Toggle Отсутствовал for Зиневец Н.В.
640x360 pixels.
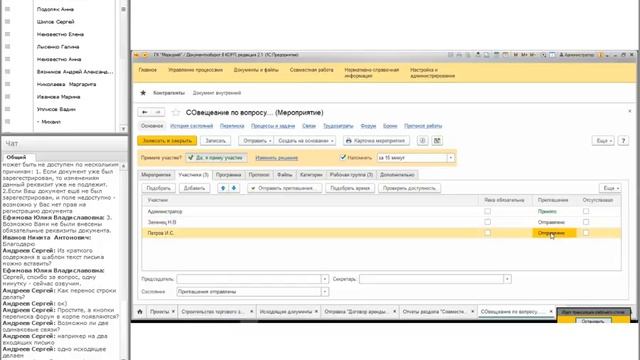pos(586,222)
